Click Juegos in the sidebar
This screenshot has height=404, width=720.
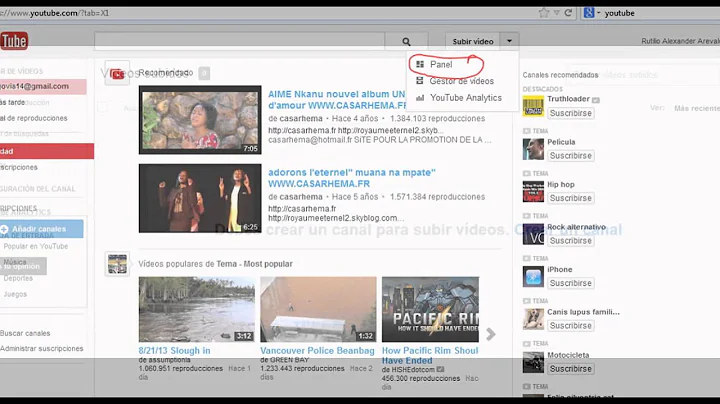point(15,294)
